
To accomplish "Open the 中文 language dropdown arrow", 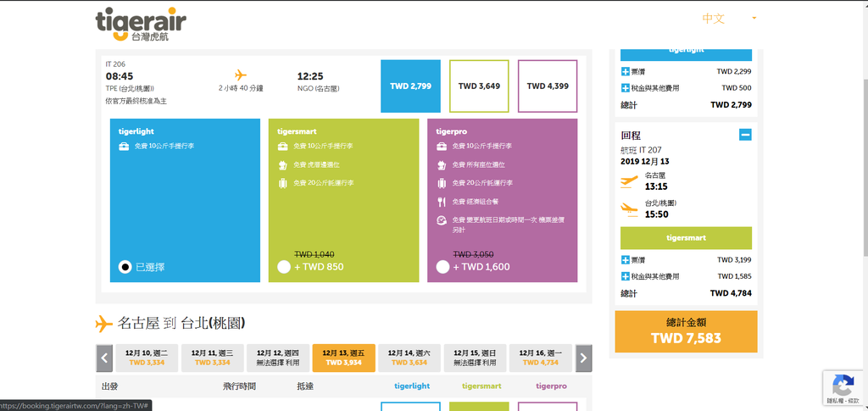I will click(x=754, y=19).
